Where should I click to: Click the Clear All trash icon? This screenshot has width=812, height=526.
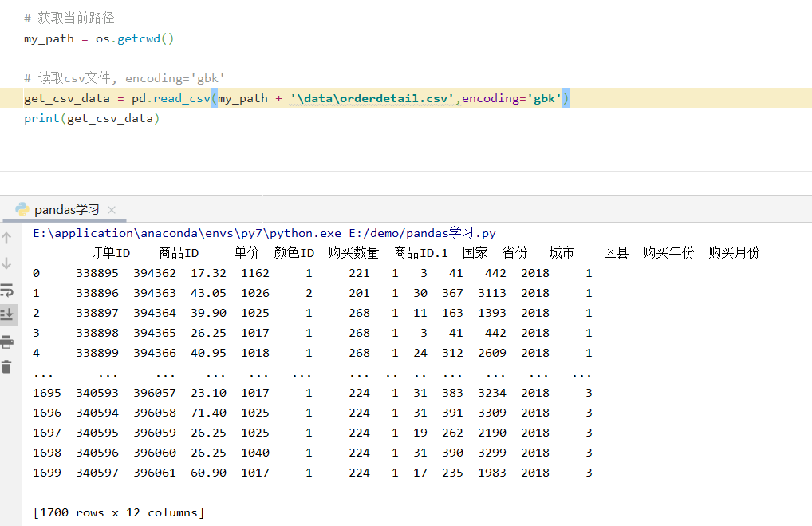click(x=6, y=367)
